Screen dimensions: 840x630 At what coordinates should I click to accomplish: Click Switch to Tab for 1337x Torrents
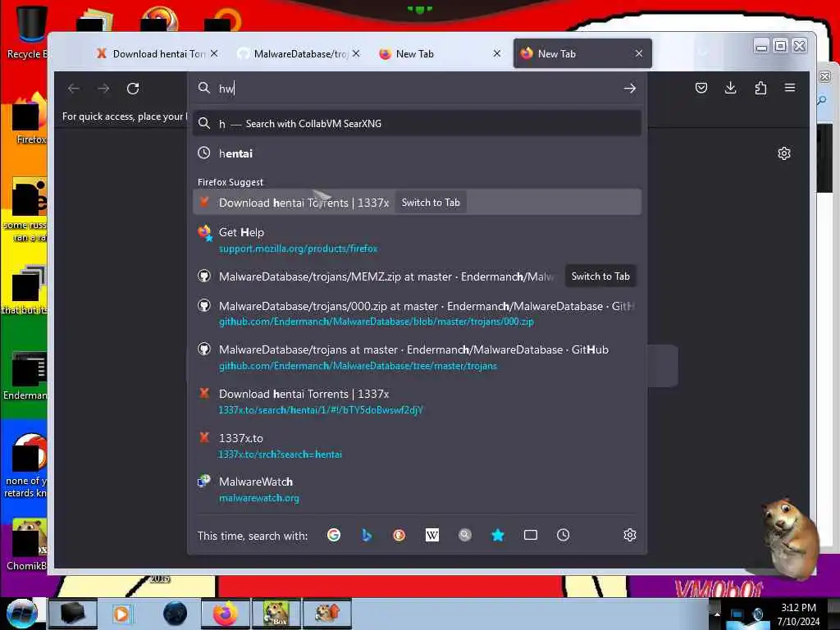[x=431, y=203]
